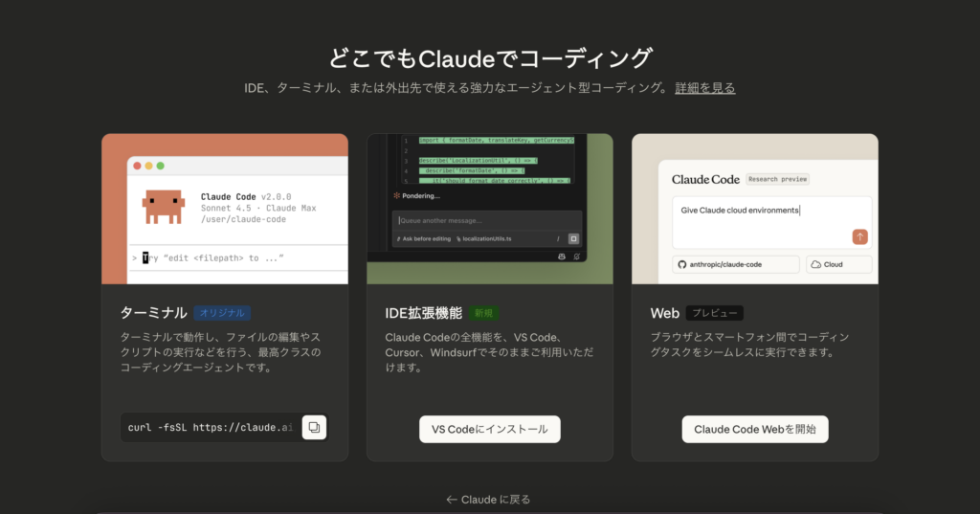This screenshot has height=514, width=980.
Task: Select the IDE拡張機能 card heading
Action: 423,313
